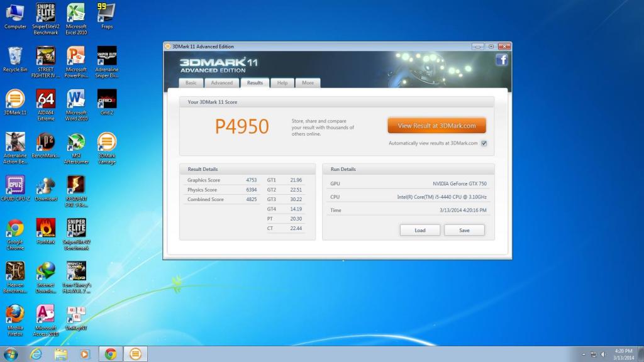
Task: Launch Resident Evil 5 Benchmark icon
Action: [76, 191]
